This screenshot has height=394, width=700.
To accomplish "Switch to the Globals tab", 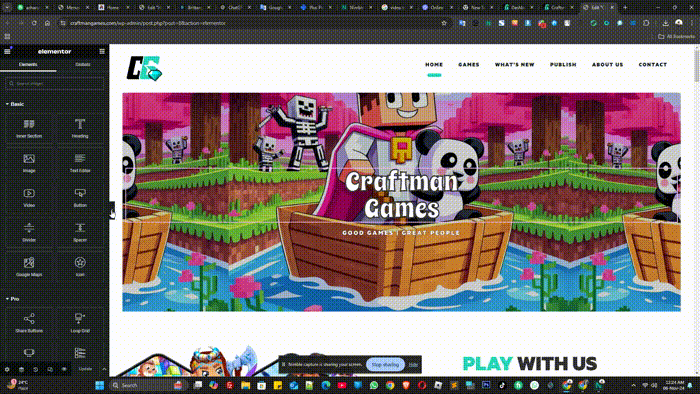I will click(83, 64).
